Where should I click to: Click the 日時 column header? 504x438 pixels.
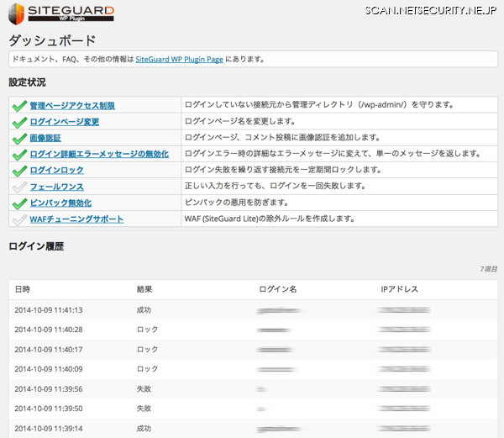click(23, 289)
